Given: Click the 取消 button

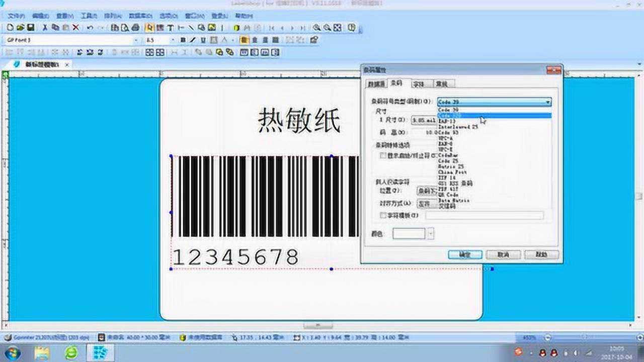Looking at the screenshot, I should [504, 254].
